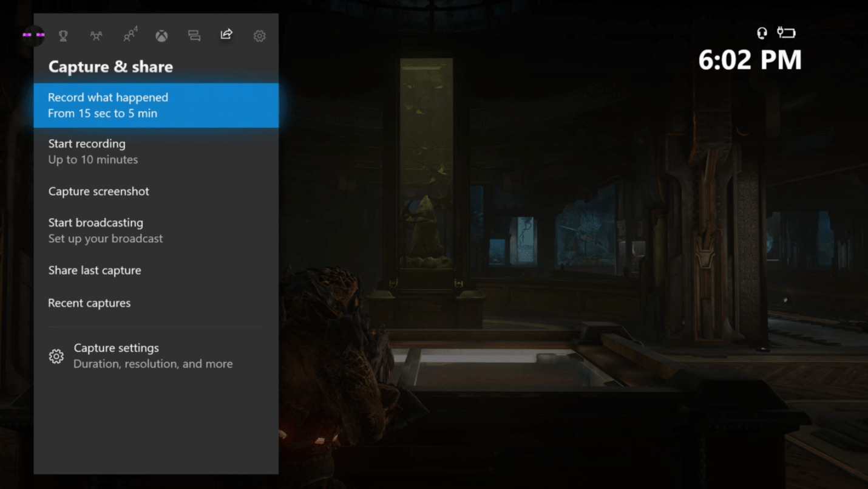Open Recent captures
Screen dimensions: 868x489
(156, 303)
